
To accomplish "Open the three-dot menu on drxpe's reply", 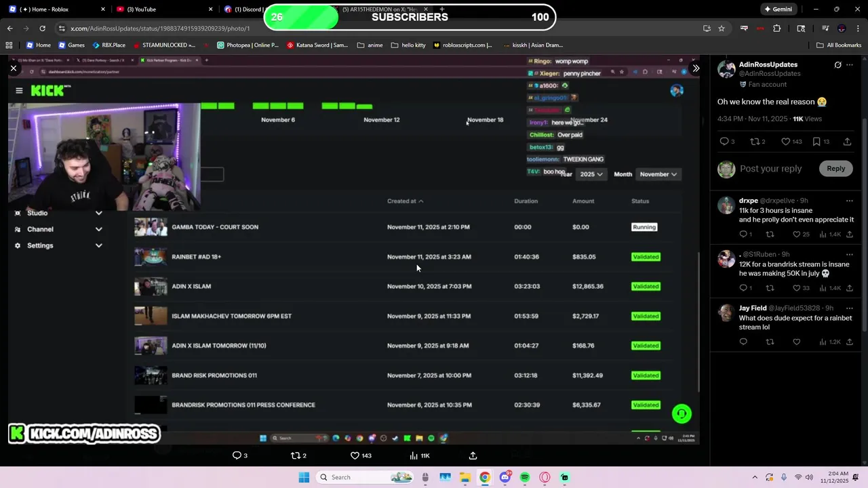I will [x=849, y=201].
